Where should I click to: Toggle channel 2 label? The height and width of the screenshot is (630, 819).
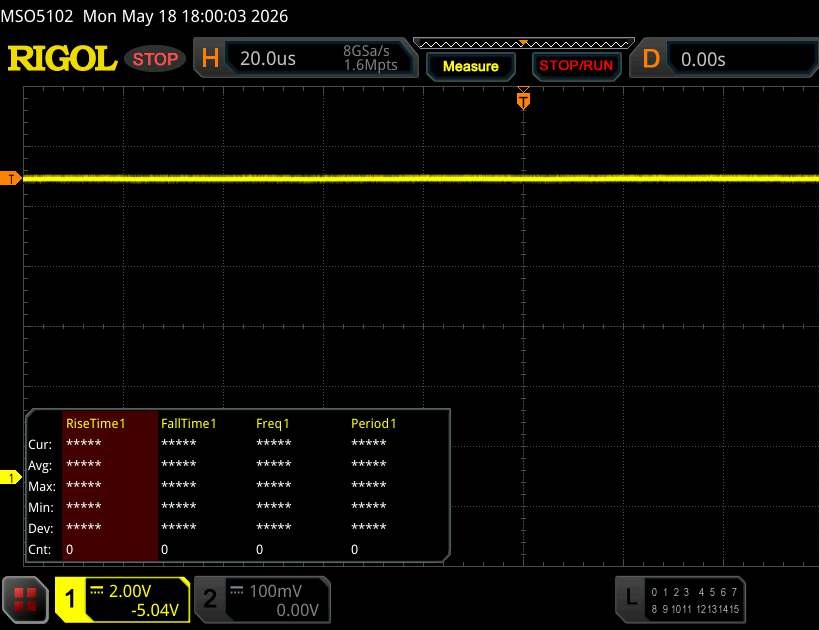210,600
